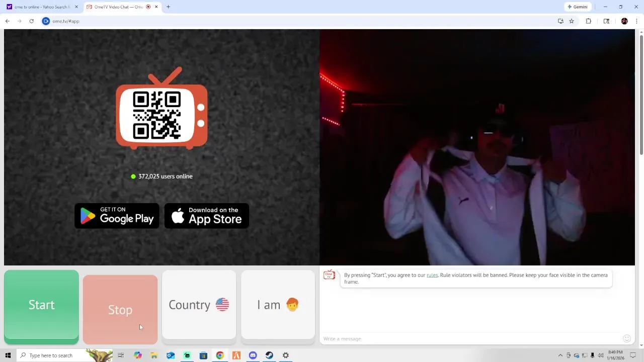Open File Explorer from taskbar
Image resolution: width=644 pixels, height=362 pixels.
(x=154, y=355)
